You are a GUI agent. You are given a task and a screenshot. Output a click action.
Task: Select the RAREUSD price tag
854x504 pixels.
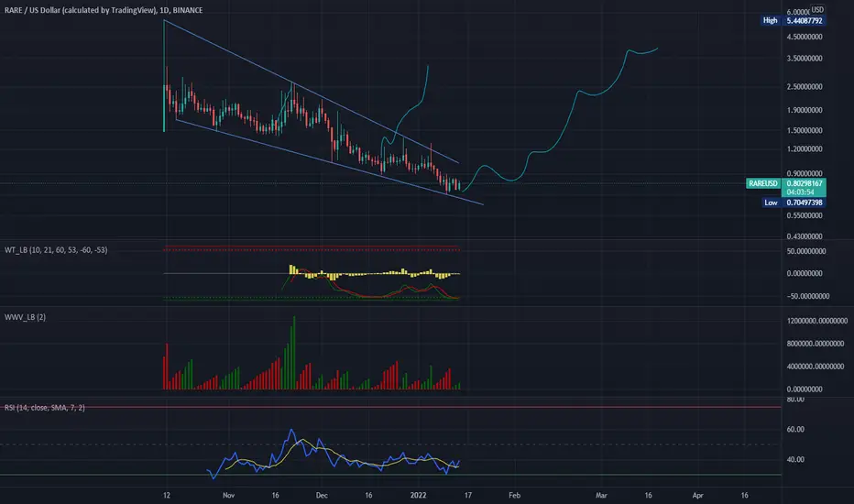(x=763, y=183)
